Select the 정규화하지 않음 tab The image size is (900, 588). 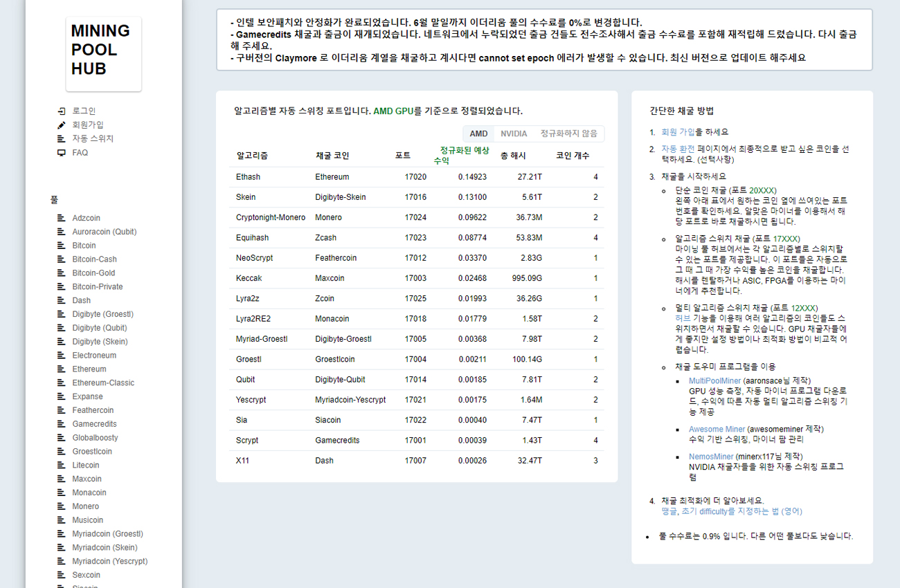coord(568,134)
